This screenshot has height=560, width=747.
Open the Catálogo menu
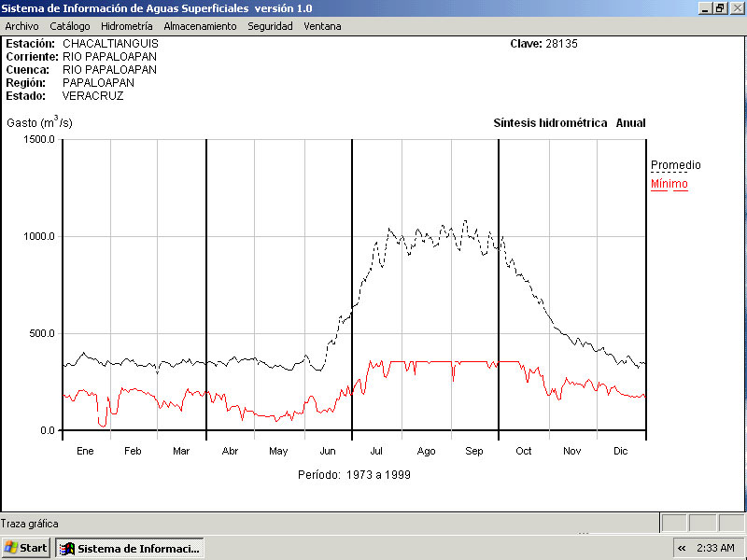tap(70, 26)
